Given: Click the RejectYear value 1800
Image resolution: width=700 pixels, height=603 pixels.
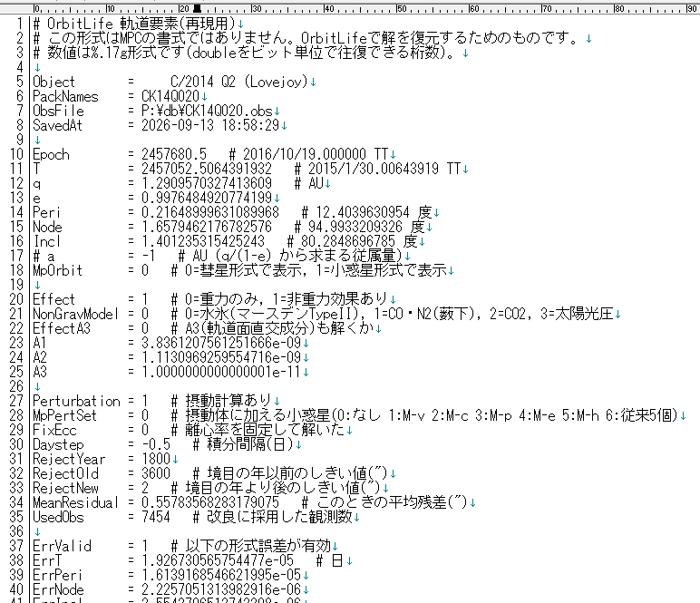Looking at the screenshot, I should click(x=156, y=459).
